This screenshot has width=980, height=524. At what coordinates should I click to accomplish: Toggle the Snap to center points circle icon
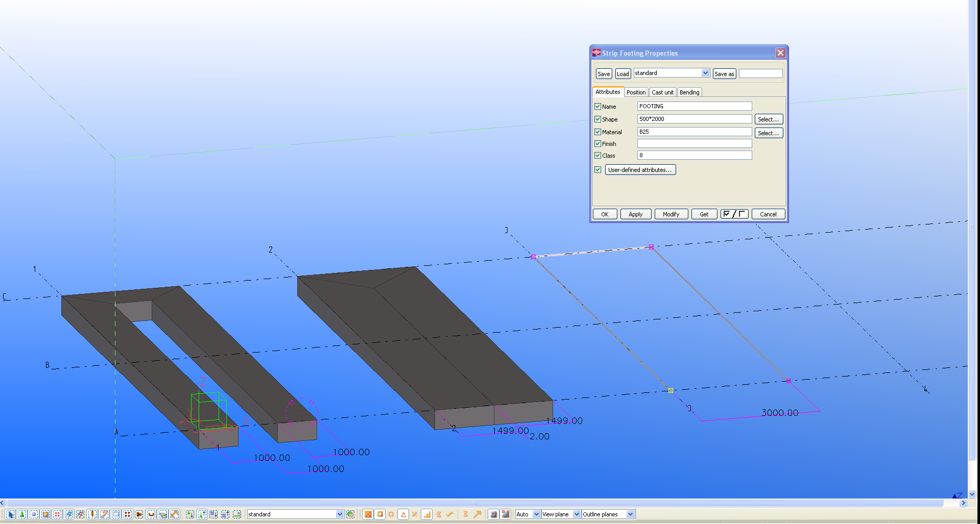(391, 514)
